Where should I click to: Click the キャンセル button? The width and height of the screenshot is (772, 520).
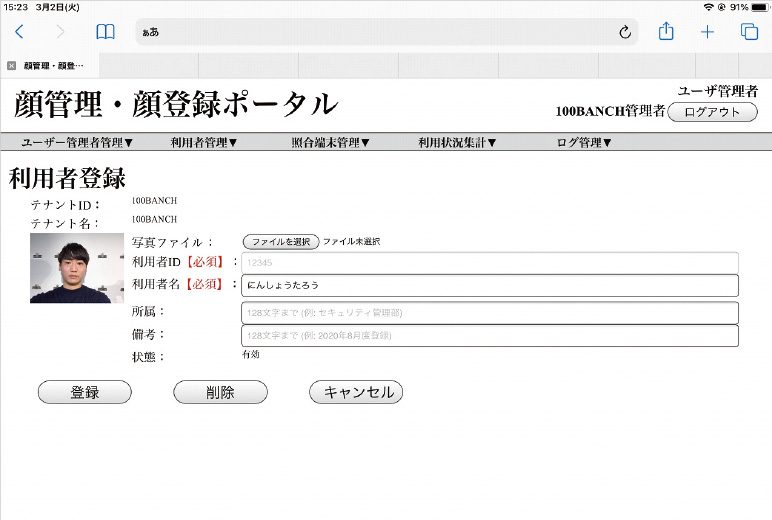(x=356, y=393)
